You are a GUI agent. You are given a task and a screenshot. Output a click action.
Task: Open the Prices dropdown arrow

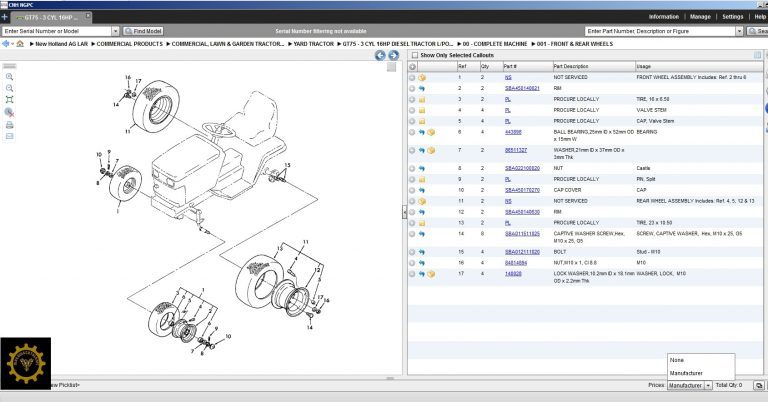click(x=708, y=385)
